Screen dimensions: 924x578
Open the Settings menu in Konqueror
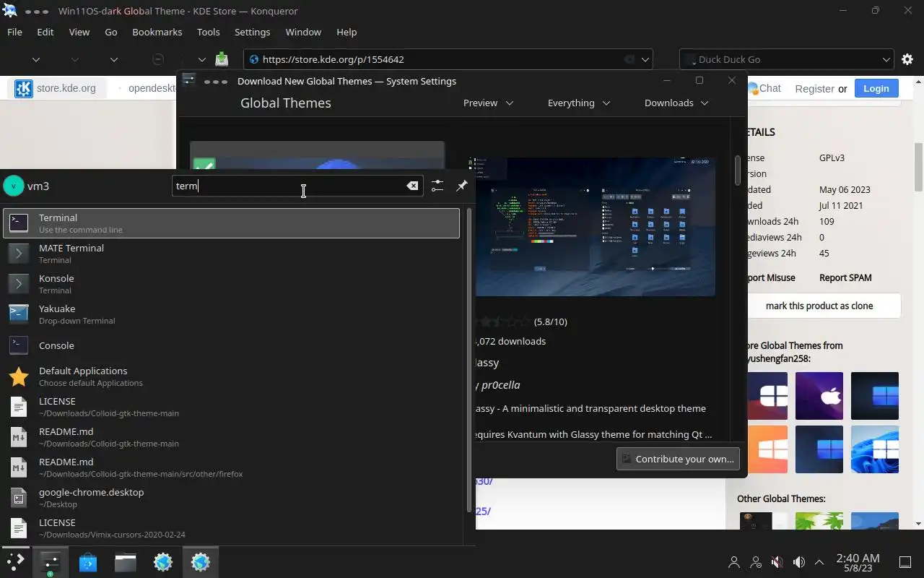[253, 32]
